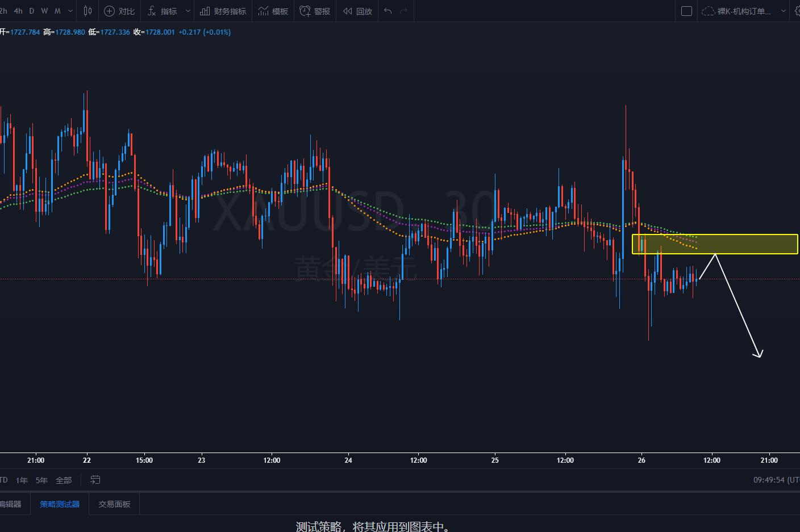Open the 编辑器 Pine editor tab
The height and width of the screenshot is (532, 800).
click(10, 504)
